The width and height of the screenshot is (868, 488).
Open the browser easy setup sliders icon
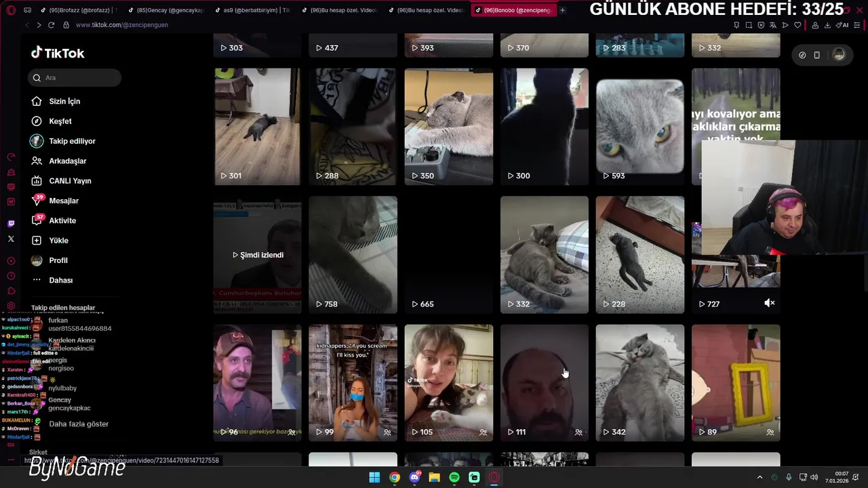click(857, 25)
